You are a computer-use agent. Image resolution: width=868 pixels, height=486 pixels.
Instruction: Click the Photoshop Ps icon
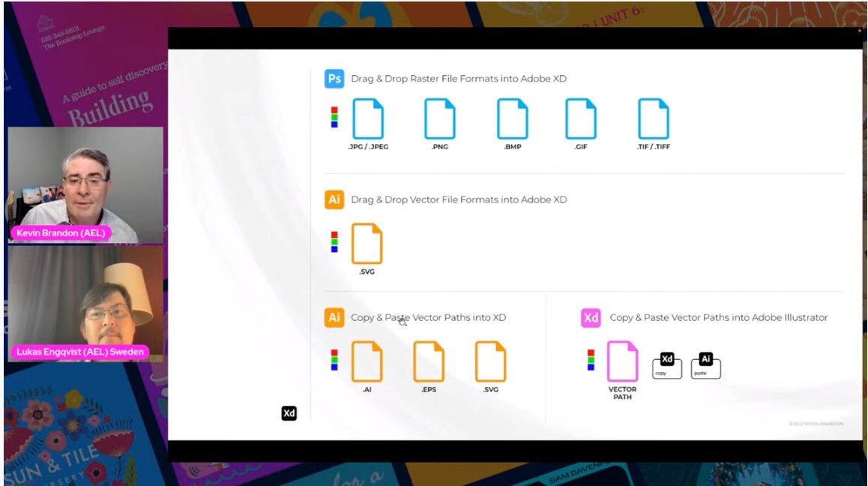tap(334, 79)
